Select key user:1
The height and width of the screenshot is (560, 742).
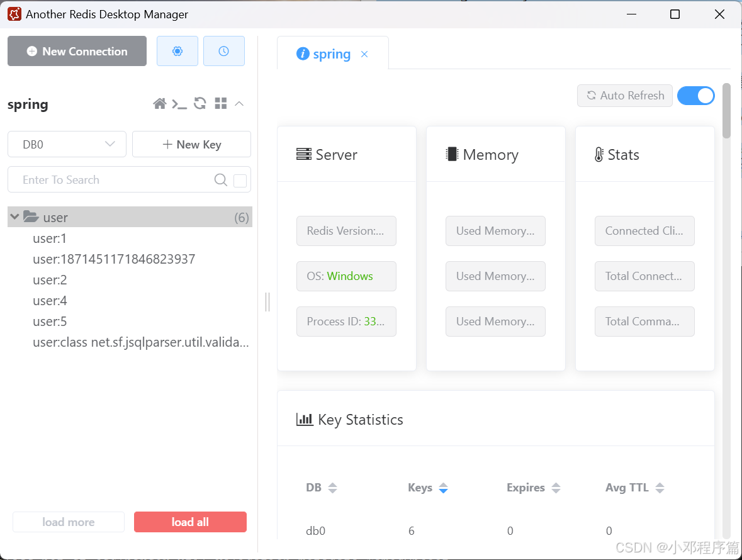pos(50,238)
